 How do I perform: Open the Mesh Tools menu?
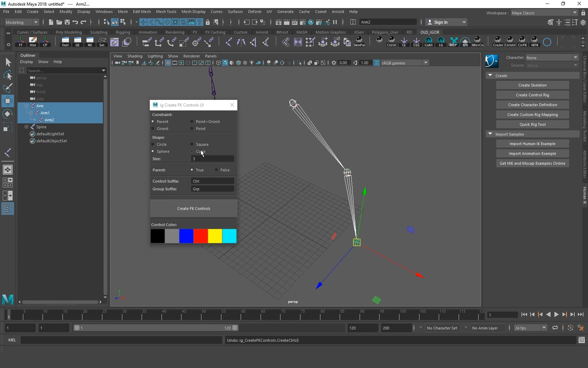166,12
